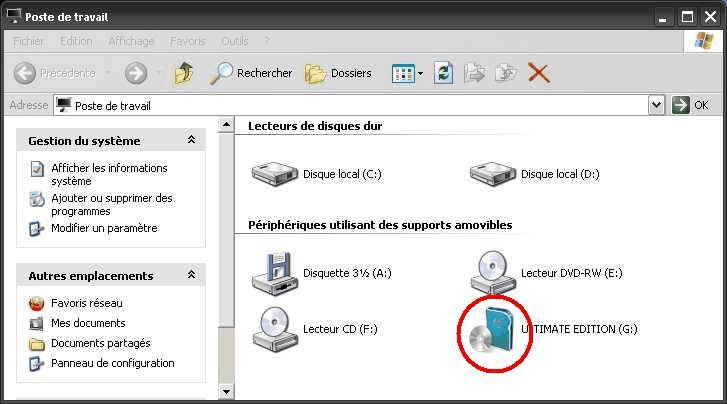Click the move-to-folder toolbar icon
The height and width of the screenshot is (404, 727).
(475, 73)
